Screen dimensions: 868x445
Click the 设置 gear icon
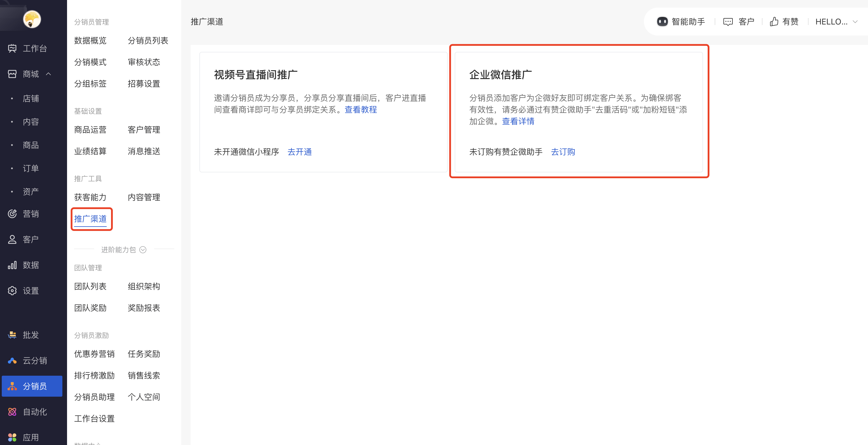(12, 290)
